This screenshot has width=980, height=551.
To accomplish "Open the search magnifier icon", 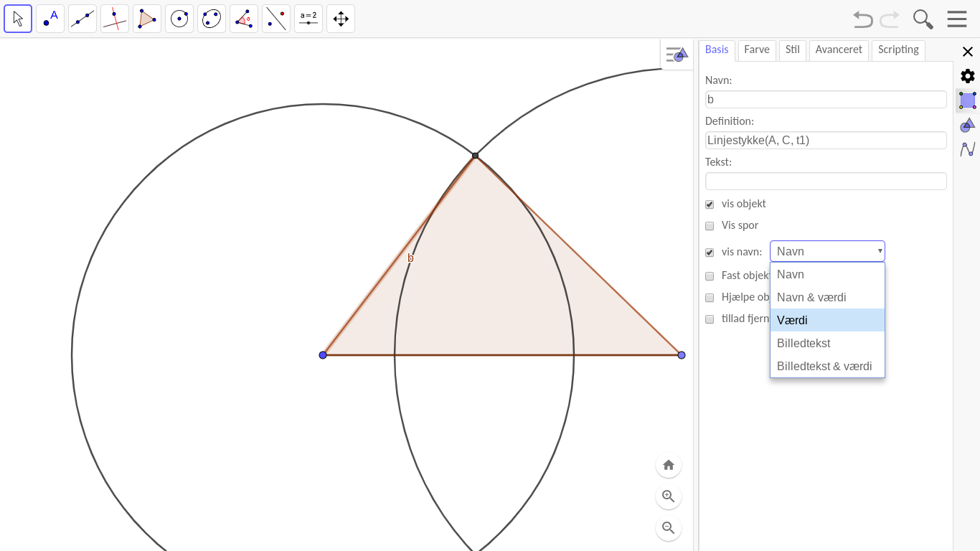I will 923,19.
